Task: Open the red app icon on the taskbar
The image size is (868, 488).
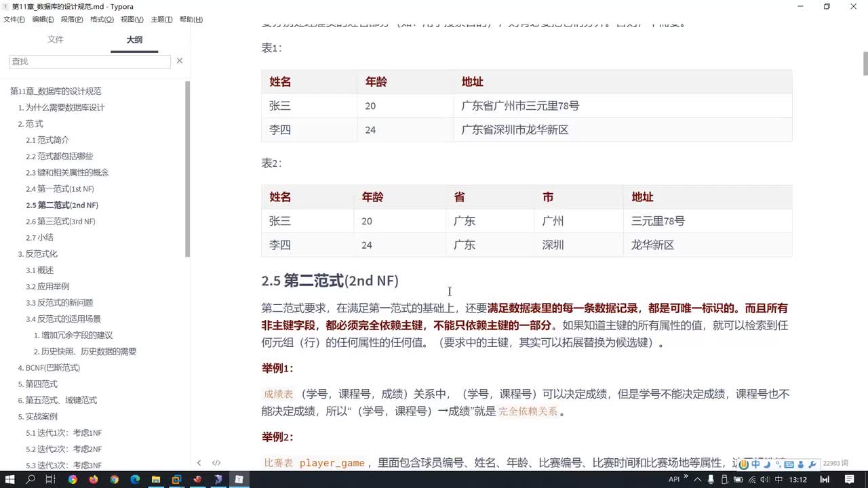Action: pos(197,479)
